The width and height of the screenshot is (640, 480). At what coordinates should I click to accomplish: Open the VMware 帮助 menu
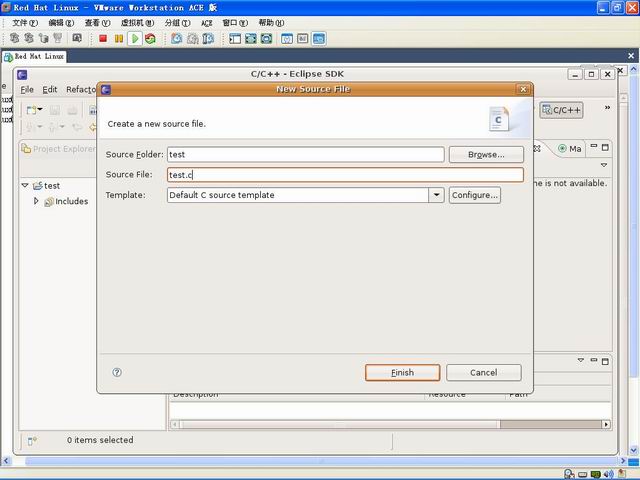(271, 23)
